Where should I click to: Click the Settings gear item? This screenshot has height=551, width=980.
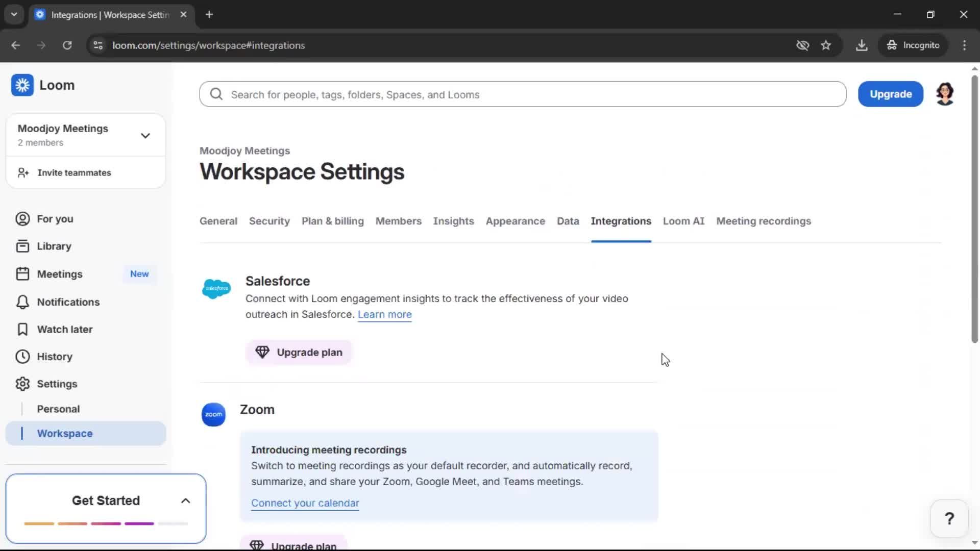[57, 384]
